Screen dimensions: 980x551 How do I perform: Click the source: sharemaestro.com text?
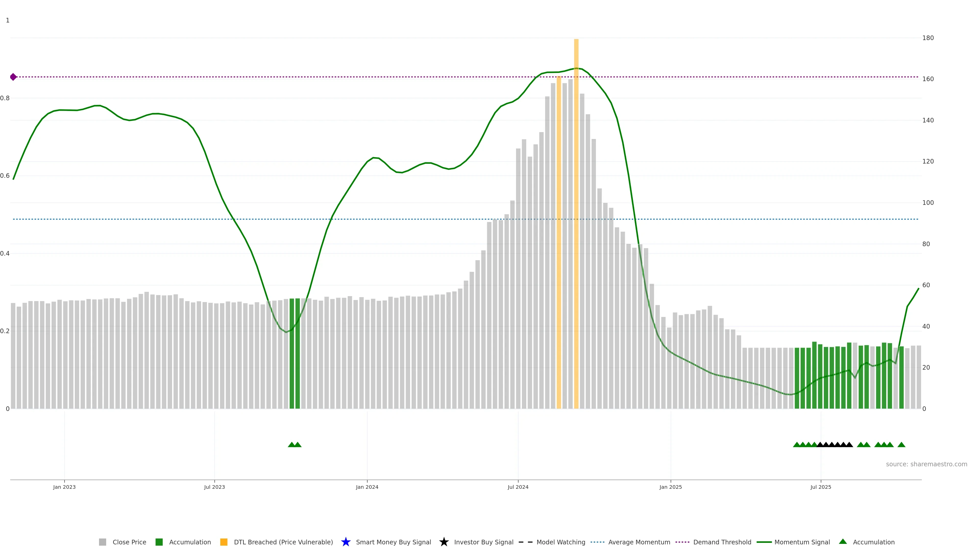926,464
